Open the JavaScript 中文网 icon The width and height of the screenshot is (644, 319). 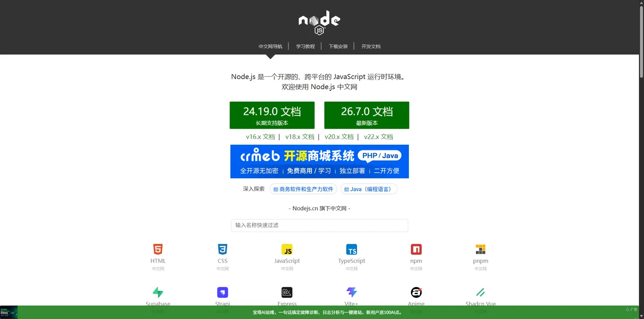click(x=287, y=250)
